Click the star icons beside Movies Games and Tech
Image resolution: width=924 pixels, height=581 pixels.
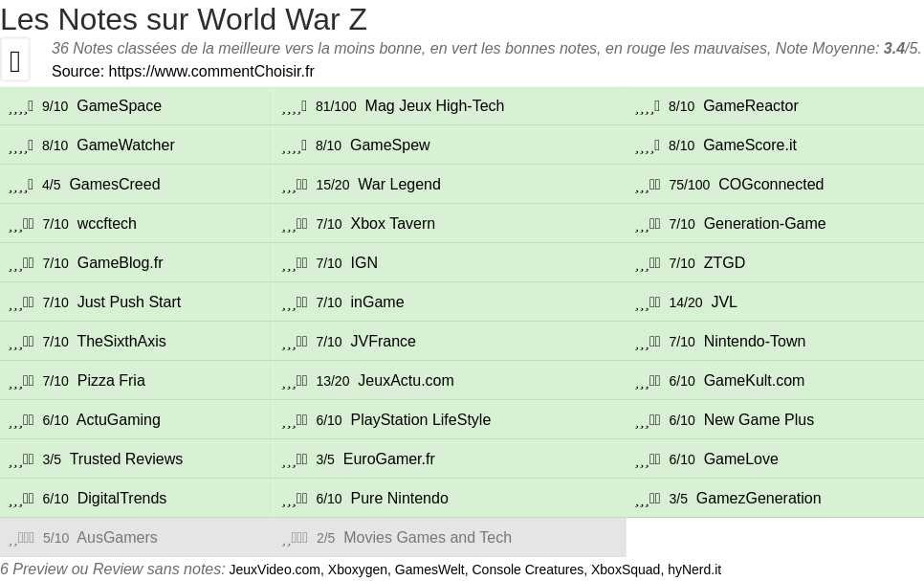pyautogui.click(x=295, y=538)
